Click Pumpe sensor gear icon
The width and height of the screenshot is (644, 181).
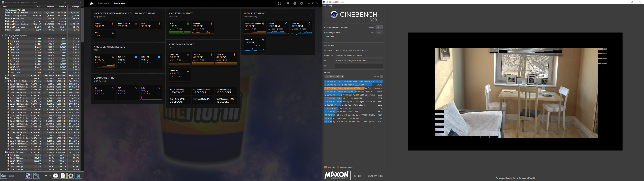[x=286, y=23]
